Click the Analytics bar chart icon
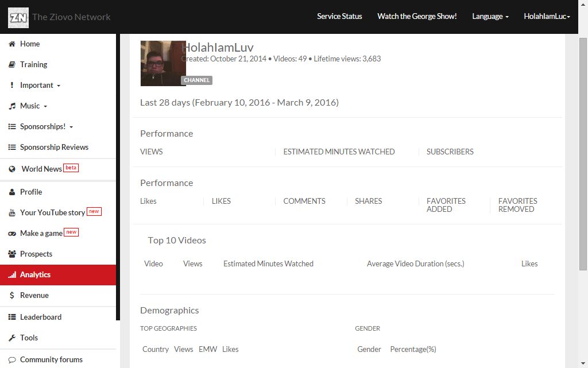This screenshot has width=588, height=368. click(x=12, y=274)
